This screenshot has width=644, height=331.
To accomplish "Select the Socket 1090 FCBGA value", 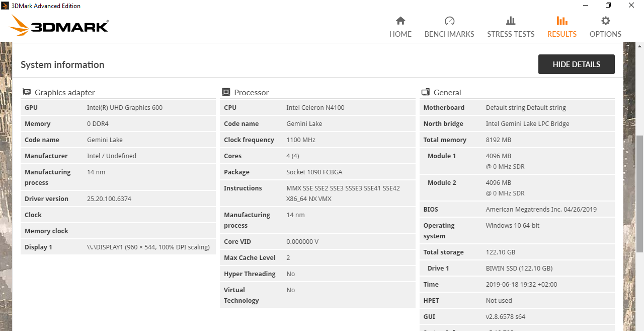I will point(314,172).
